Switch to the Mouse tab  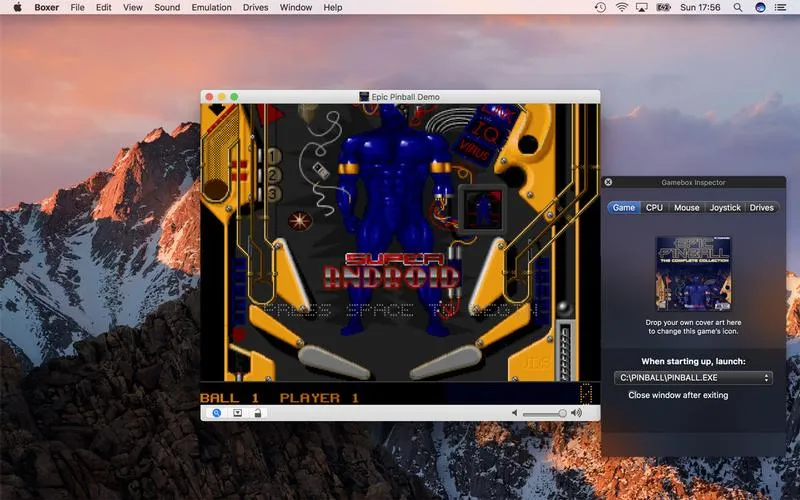(x=686, y=208)
